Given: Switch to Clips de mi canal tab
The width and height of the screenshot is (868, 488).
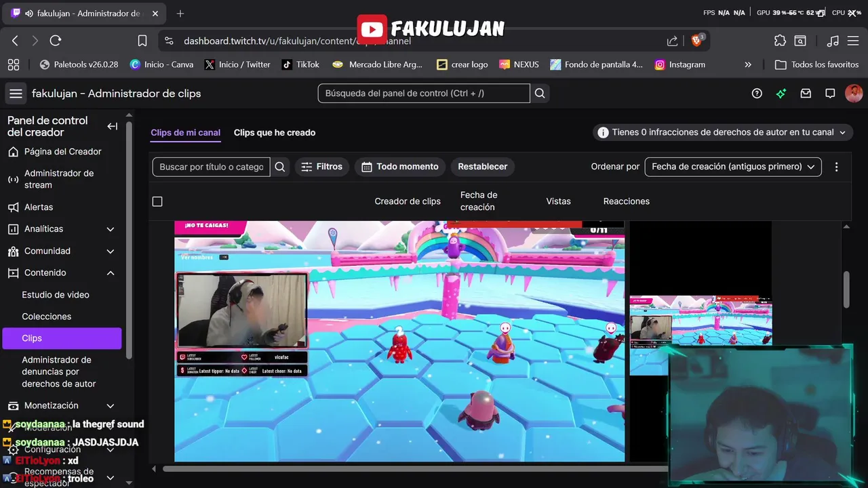Looking at the screenshot, I should (x=185, y=132).
